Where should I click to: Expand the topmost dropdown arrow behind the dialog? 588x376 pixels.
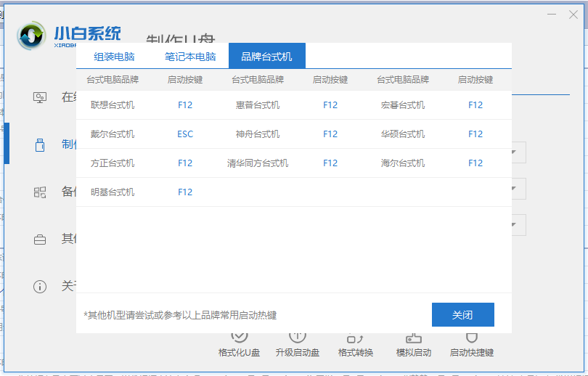coord(514,152)
